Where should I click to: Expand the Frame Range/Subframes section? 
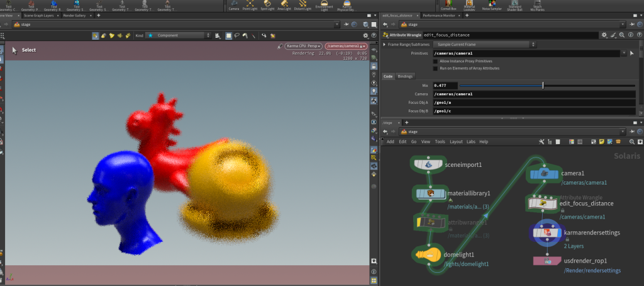[385, 45]
